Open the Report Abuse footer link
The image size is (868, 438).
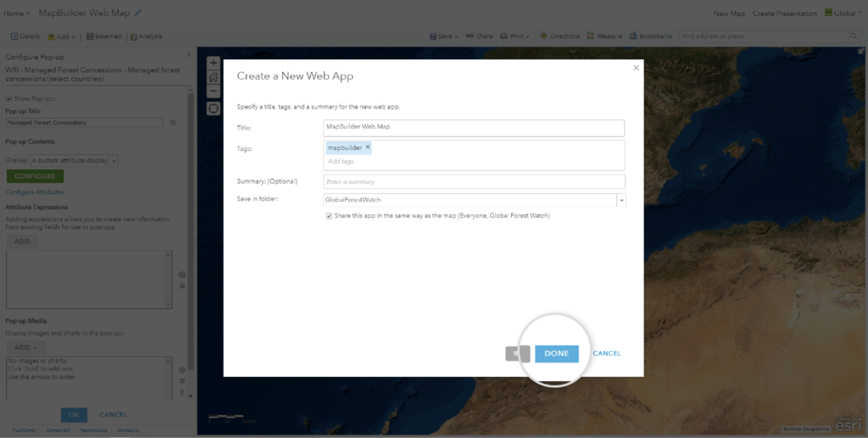93,430
